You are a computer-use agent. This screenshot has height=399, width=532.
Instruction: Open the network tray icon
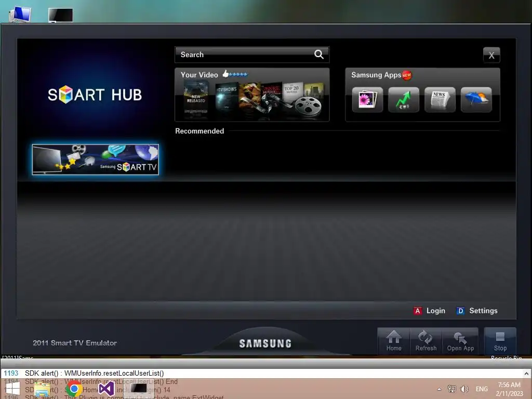pos(451,389)
